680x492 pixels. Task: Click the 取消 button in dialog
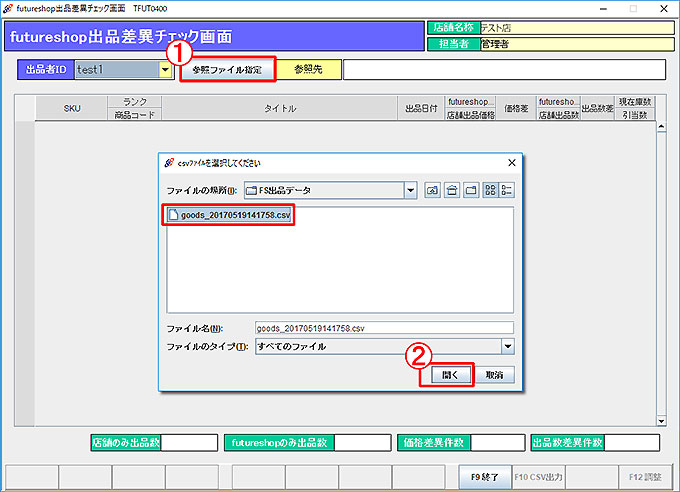pos(494,375)
